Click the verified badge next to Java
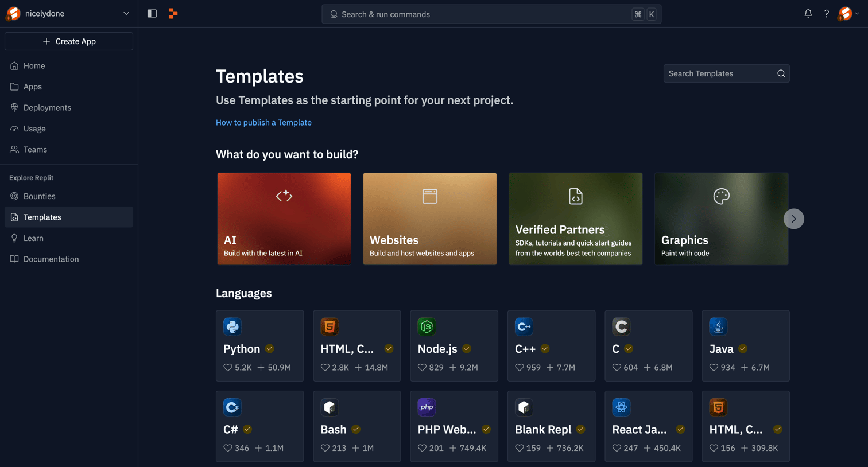Viewport: 868px width, 467px height. [x=743, y=348]
